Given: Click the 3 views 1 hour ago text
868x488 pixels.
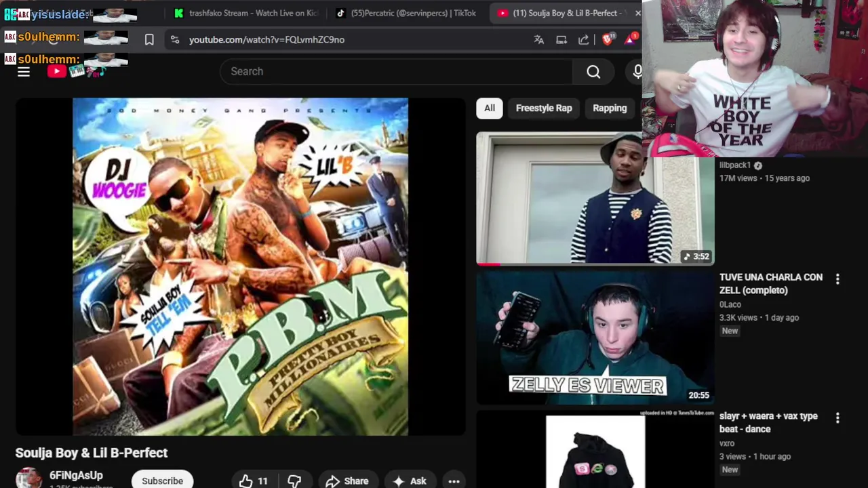Looking at the screenshot, I should [x=755, y=456].
